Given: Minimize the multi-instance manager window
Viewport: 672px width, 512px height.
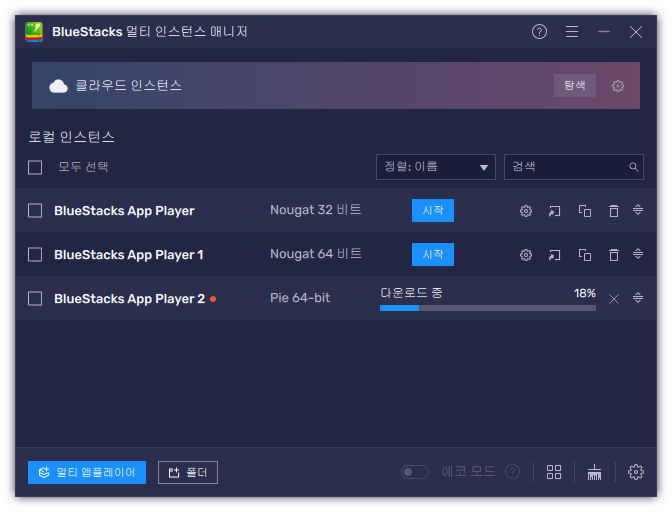Looking at the screenshot, I should (604, 32).
